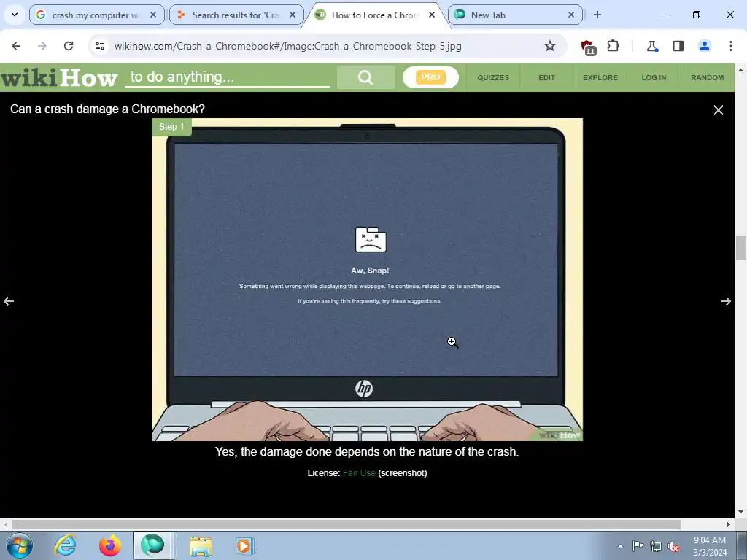Go to the previous image with left arrow

click(x=9, y=301)
